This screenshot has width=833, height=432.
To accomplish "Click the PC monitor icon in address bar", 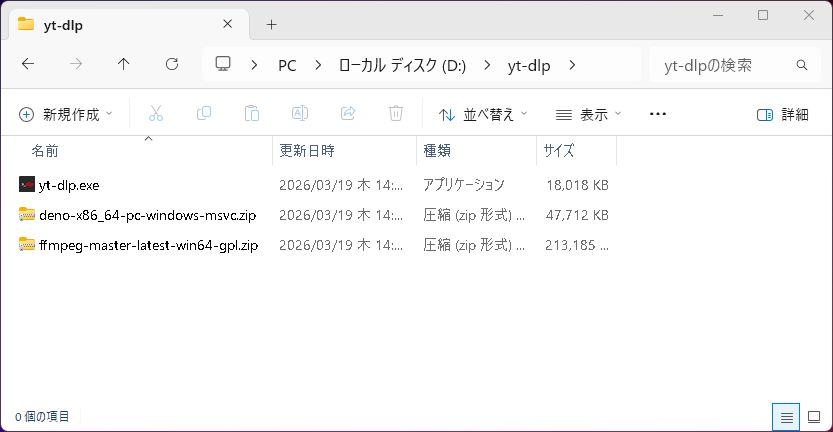I will pyautogui.click(x=223, y=64).
